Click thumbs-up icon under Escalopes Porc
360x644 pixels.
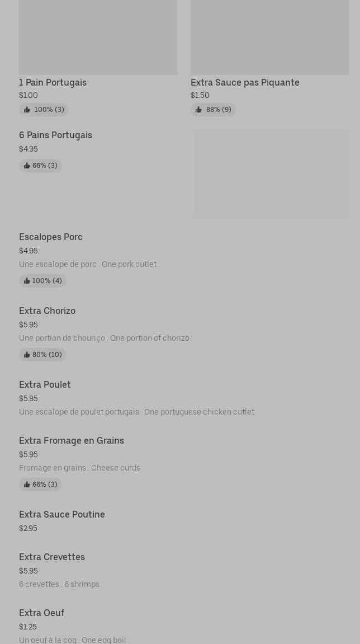[x=27, y=281]
